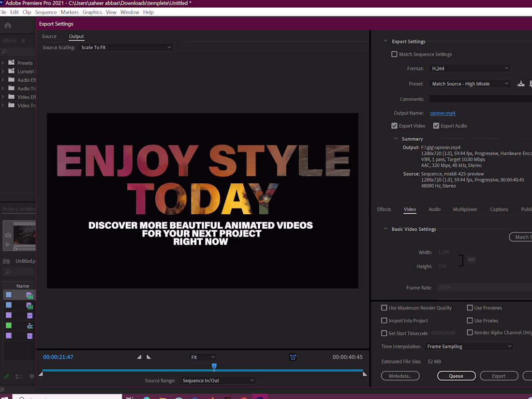Image resolution: width=532 pixels, height=399 pixels.
Task: Click the green pencil writable icon
Action: pyautogui.click(x=6, y=376)
